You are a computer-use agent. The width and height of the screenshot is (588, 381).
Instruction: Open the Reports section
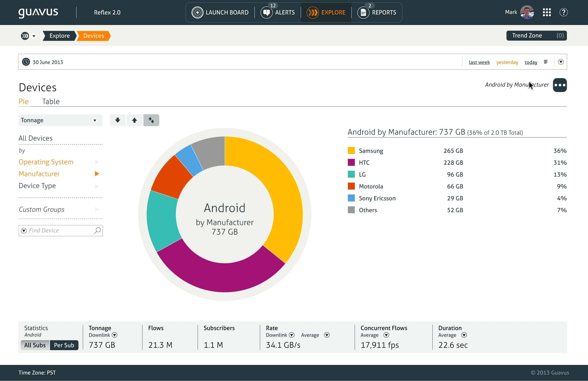pos(377,12)
